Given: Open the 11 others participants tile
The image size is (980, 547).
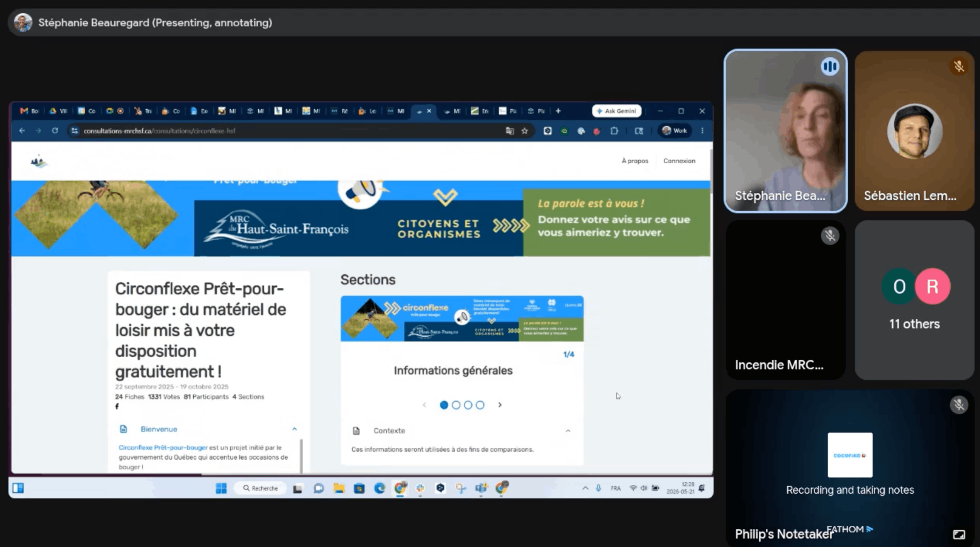Looking at the screenshot, I should point(914,300).
